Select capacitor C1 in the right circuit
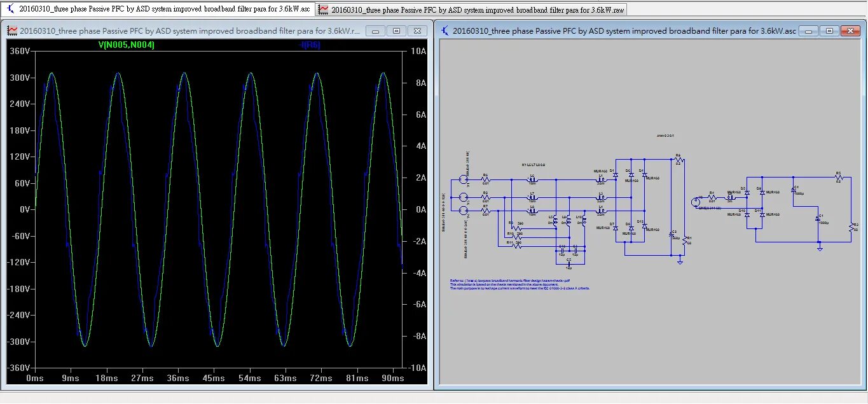 point(818,219)
